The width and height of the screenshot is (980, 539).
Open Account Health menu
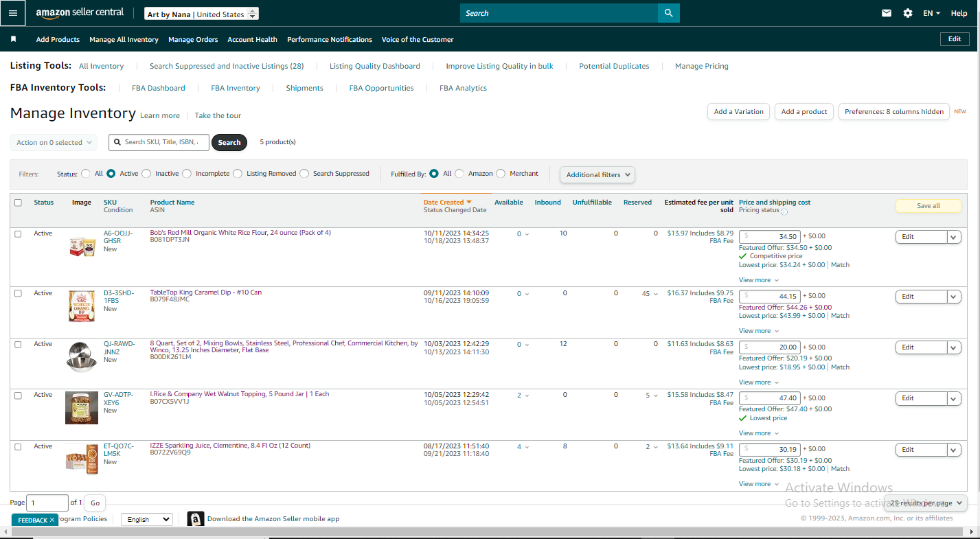[x=252, y=39]
